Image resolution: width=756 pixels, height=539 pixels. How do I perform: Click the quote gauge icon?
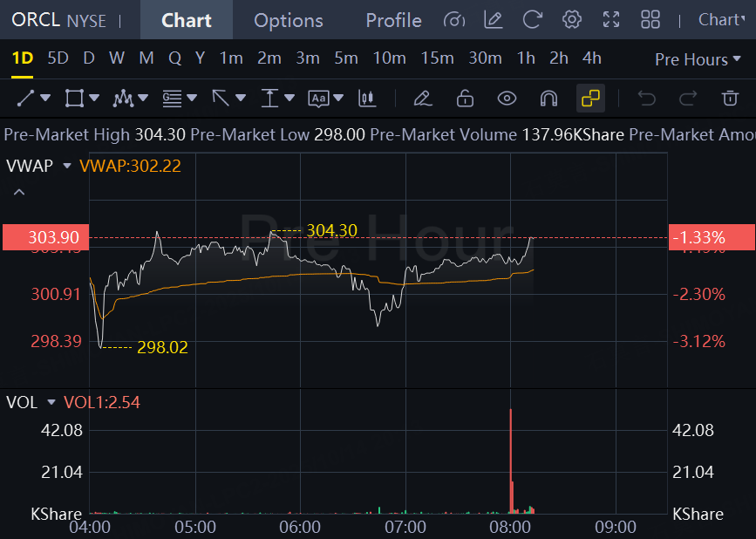point(453,20)
